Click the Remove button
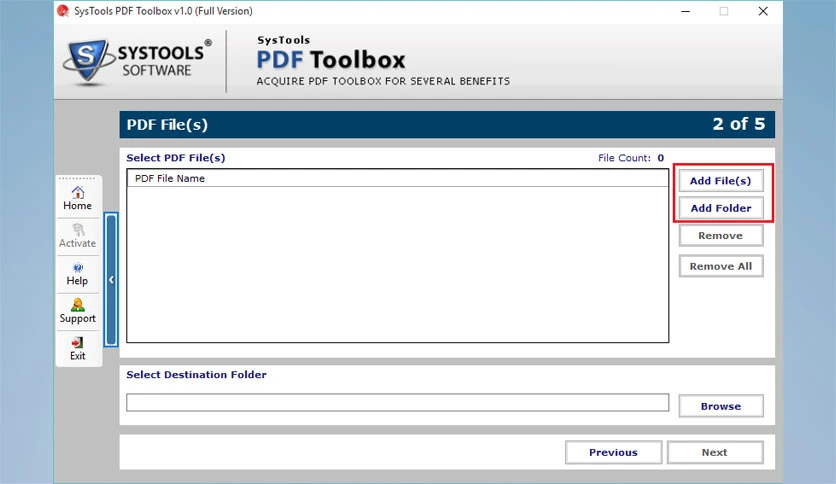The image size is (836, 484). point(721,236)
